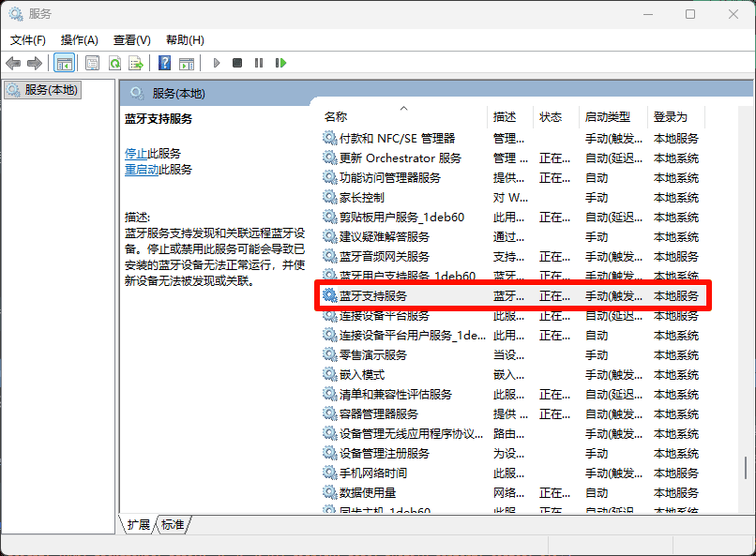Select 服务(本地) in the left tree
This screenshot has width=756, height=556.
click(43, 90)
